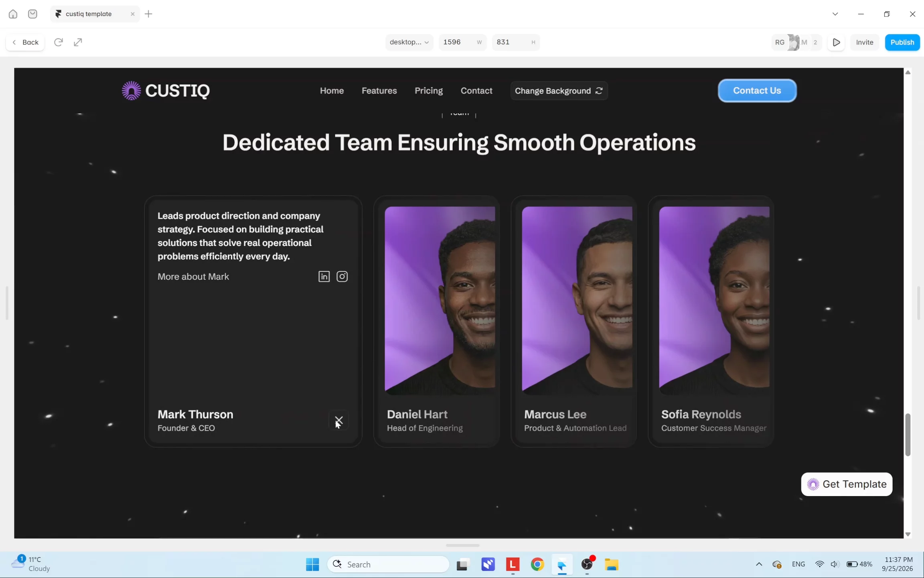Open preview in a new window via the expand icon
Screen dimensions: 924x578
click(78, 42)
